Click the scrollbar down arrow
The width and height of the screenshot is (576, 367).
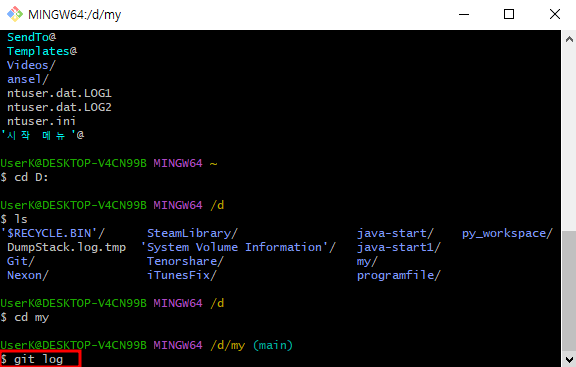569,359
